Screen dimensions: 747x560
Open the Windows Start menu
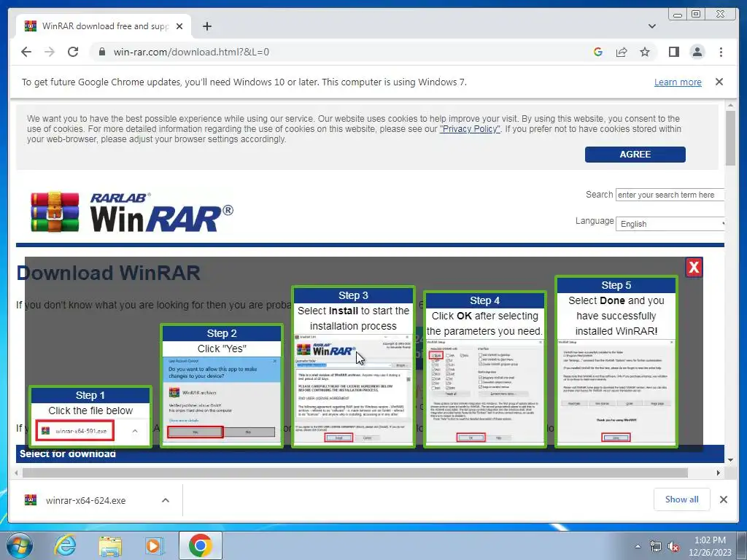(x=19, y=545)
